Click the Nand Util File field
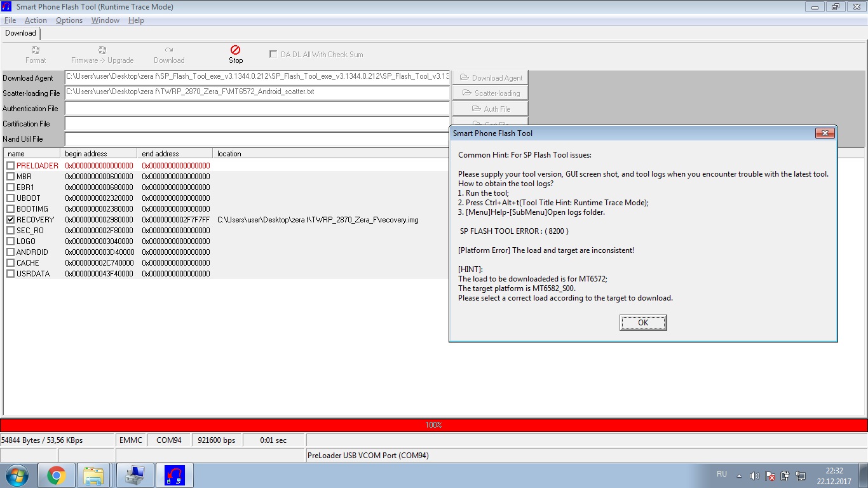Viewport: 868px width, 488px height. tap(257, 139)
